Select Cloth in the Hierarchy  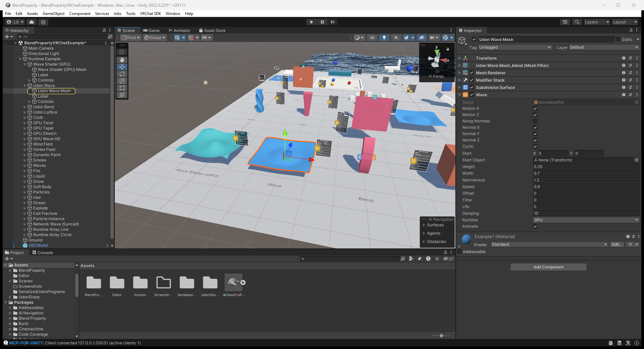coord(38,118)
